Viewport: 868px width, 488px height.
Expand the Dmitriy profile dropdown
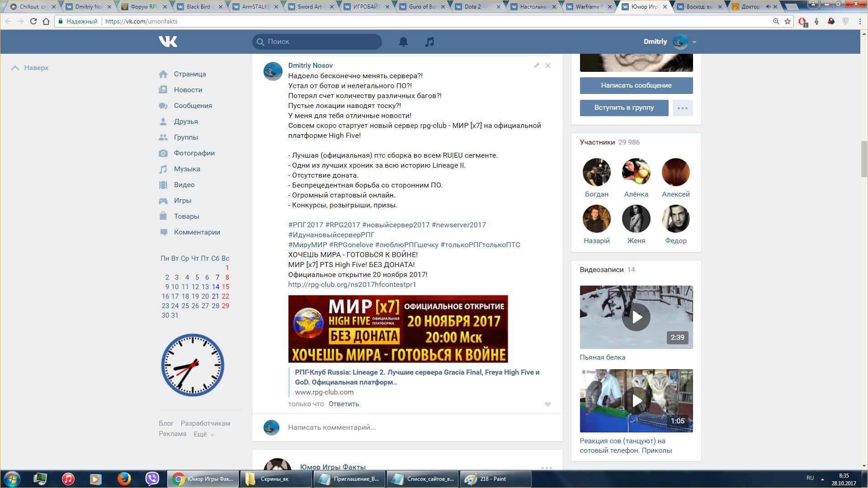pyautogui.click(x=694, y=42)
